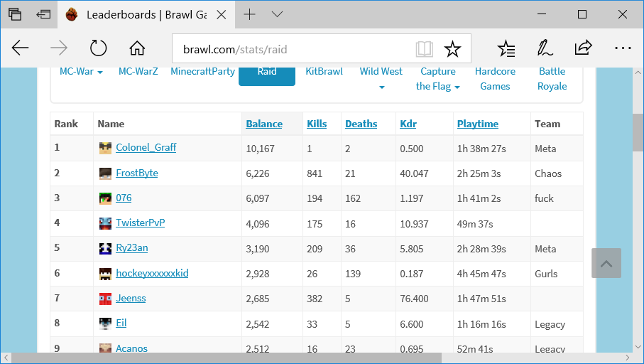This screenshot has height=364, width=644.
Task: Click the back navigation arrow
Action: tap(21, 48)
